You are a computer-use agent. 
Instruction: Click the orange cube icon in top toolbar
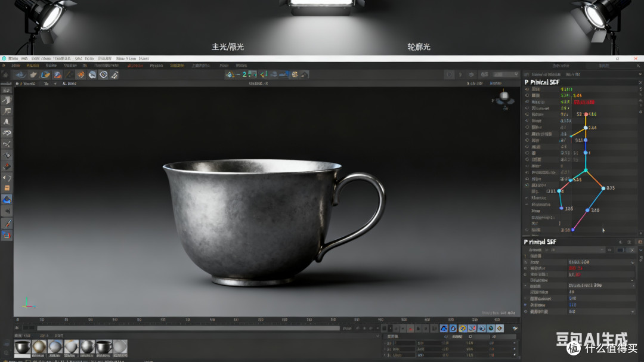pos(80,75)
